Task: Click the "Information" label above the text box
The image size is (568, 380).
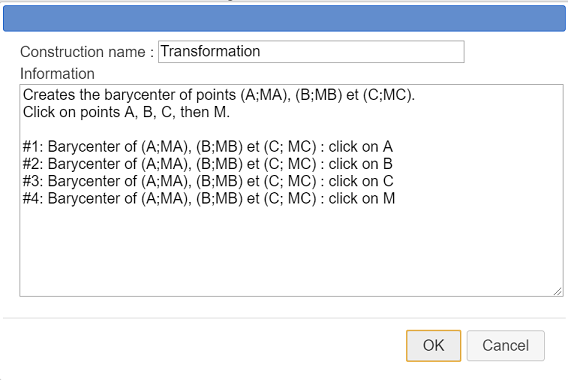Action: 57,74
